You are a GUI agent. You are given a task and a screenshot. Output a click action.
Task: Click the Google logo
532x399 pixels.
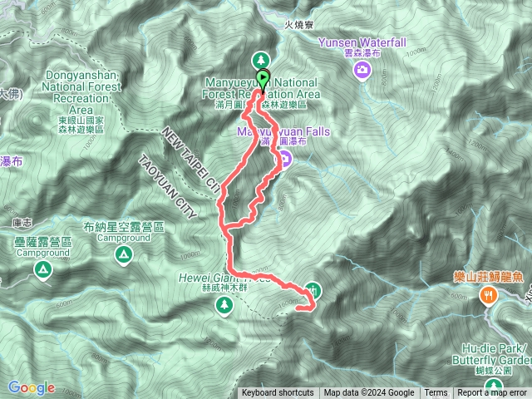(x=32, y=387)
